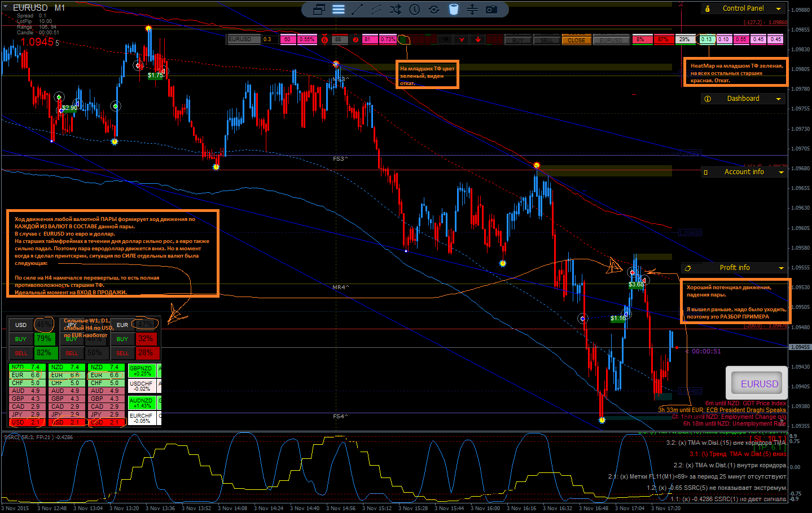812x513 pixels.
Task: Click the red down-arrow icon left of it
Action: pyautogui.click(x=462, y=39)
